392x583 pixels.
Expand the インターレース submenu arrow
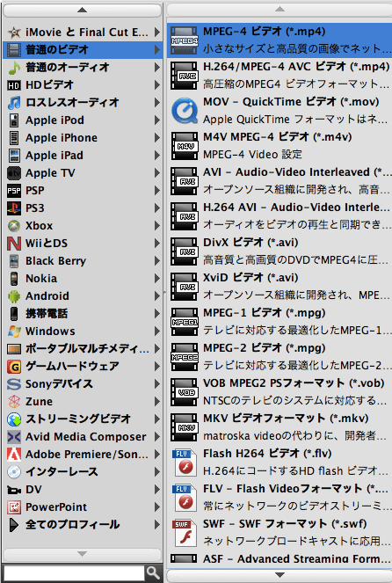tap(157, 472)
